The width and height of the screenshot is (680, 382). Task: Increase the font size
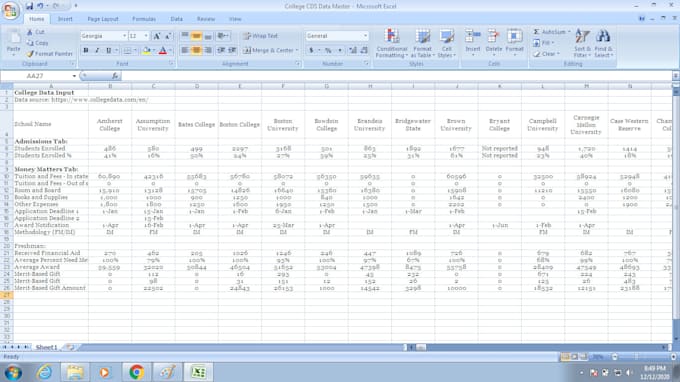coord(157,36)
